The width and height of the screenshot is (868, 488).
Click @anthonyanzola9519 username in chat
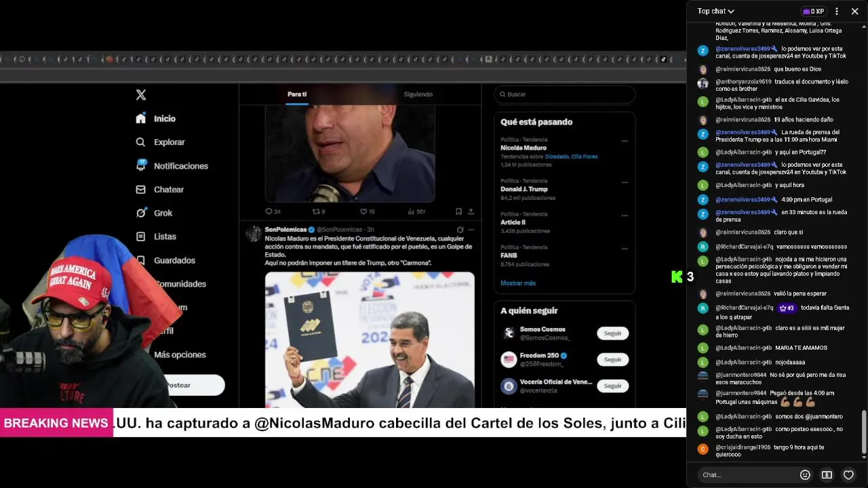(x=743, y=81)
